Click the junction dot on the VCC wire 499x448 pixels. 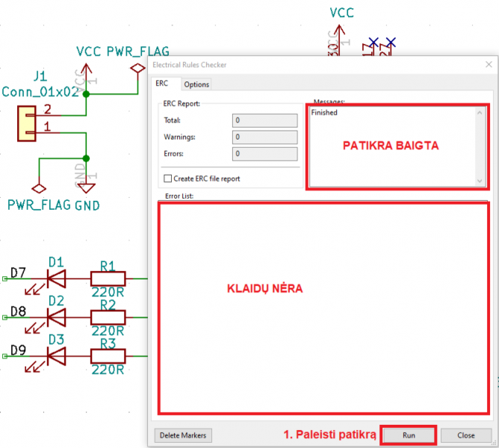(x=86, y=94)
